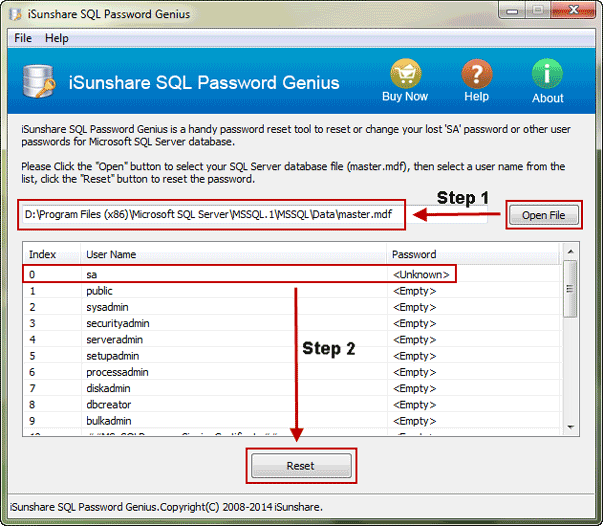This screenshot has height=526, width=603.
Task: Select the processadmin user row
Action: point(292,372)
